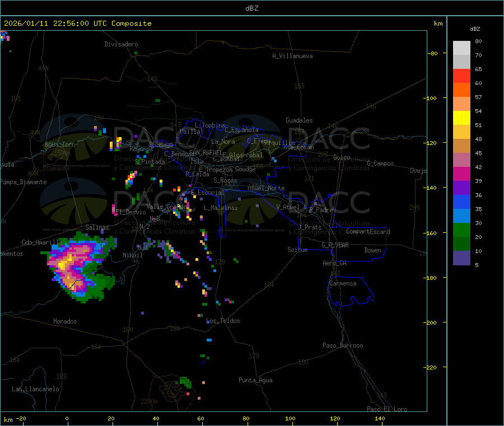This screenshot has width=504, height=426.
Task: Click the '100' tick on the bottom axis
Action: pyautogui.click(x=290, y=418)
